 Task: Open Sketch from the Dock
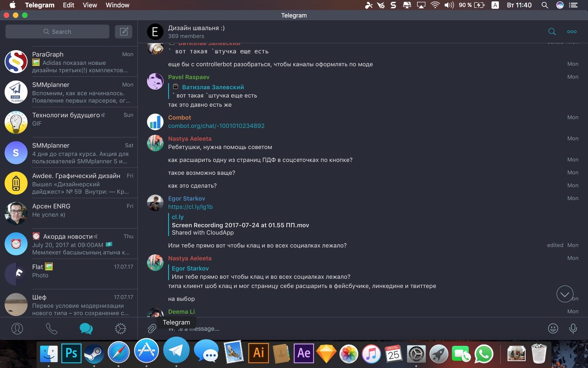tap(326, 354)
